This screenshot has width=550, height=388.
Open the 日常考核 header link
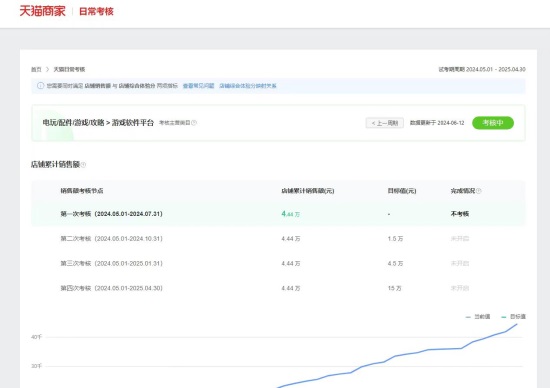coord(96,12)
